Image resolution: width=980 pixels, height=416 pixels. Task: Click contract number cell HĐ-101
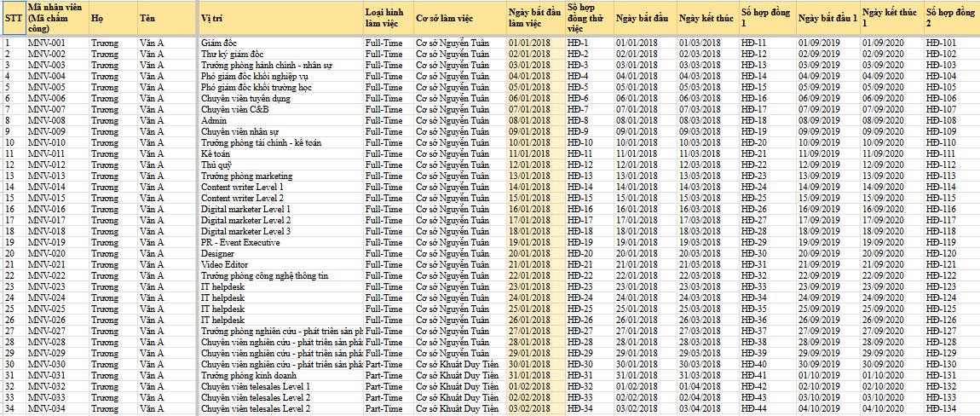tap(952, 43)
